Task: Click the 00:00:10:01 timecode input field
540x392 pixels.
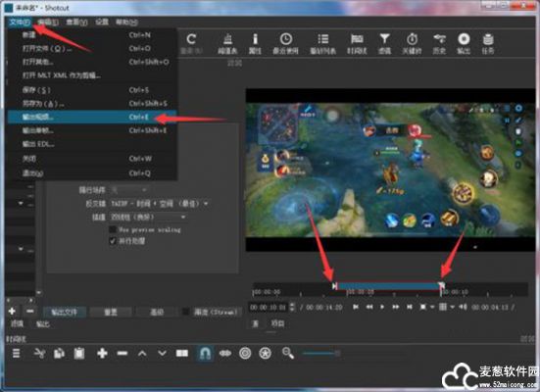Action: (269, 307)
